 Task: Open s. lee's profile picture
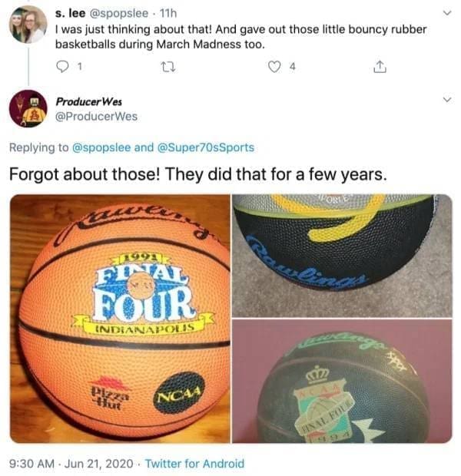28,25
